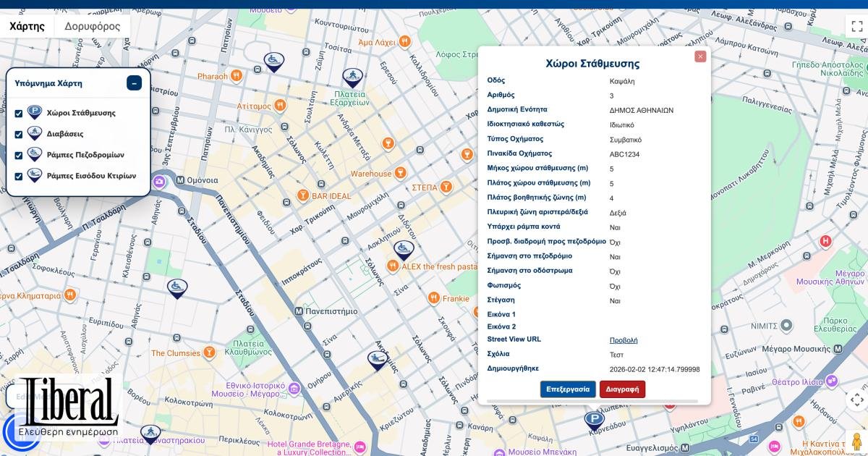This screenshot has width=868, height=456.
Task: Click the wheelchair marker near ALEX the fresh pasta
Action: (x=404, y=250)
